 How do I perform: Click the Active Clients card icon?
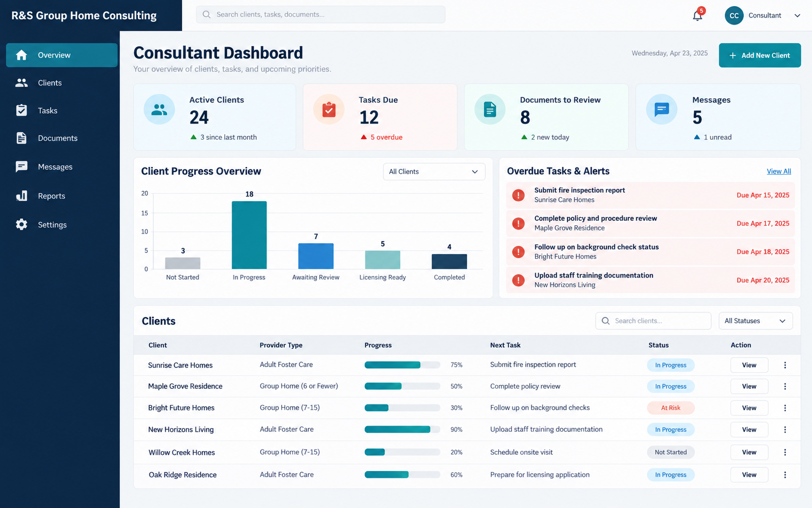coord(159,109)
